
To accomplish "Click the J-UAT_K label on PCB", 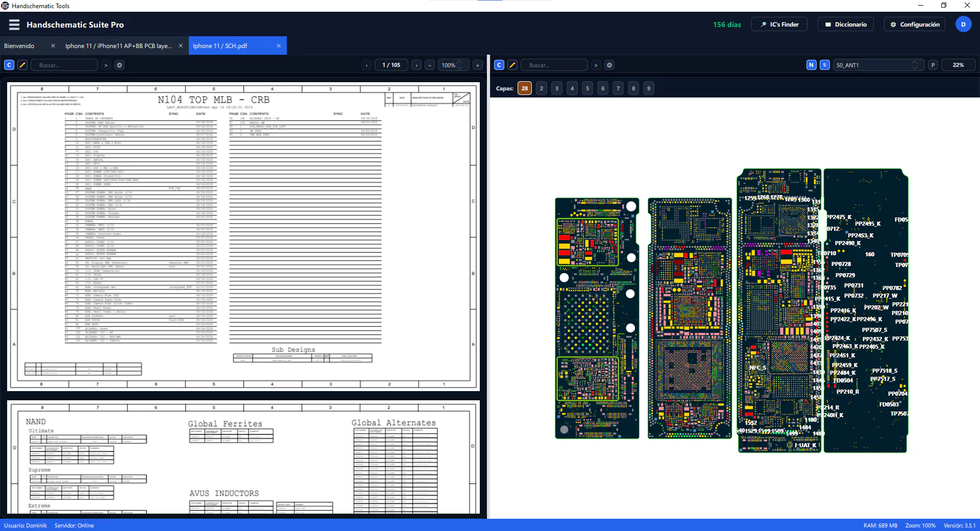I will click(805, 445).
